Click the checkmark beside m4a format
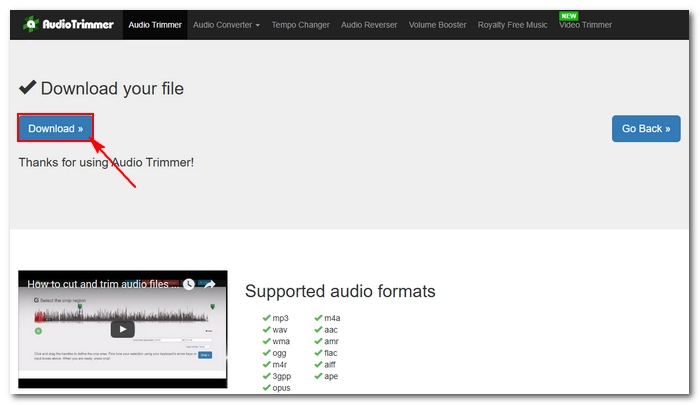 point(318,318)
